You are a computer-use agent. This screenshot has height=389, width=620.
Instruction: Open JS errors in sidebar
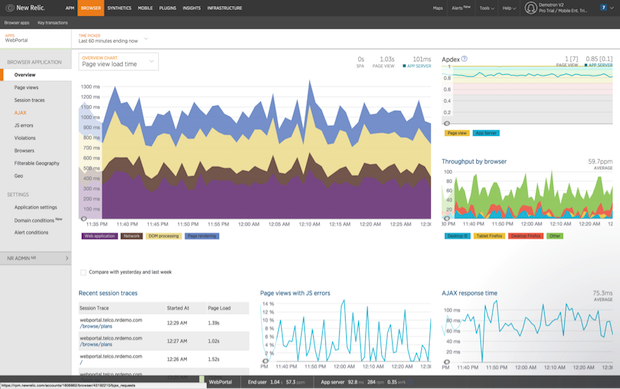pos(24,125)
